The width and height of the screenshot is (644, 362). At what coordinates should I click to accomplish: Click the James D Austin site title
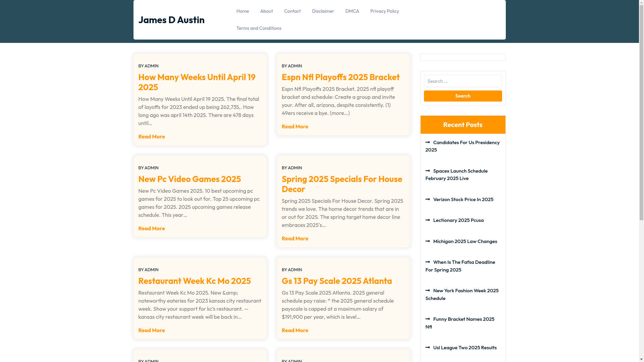point(171,20)
